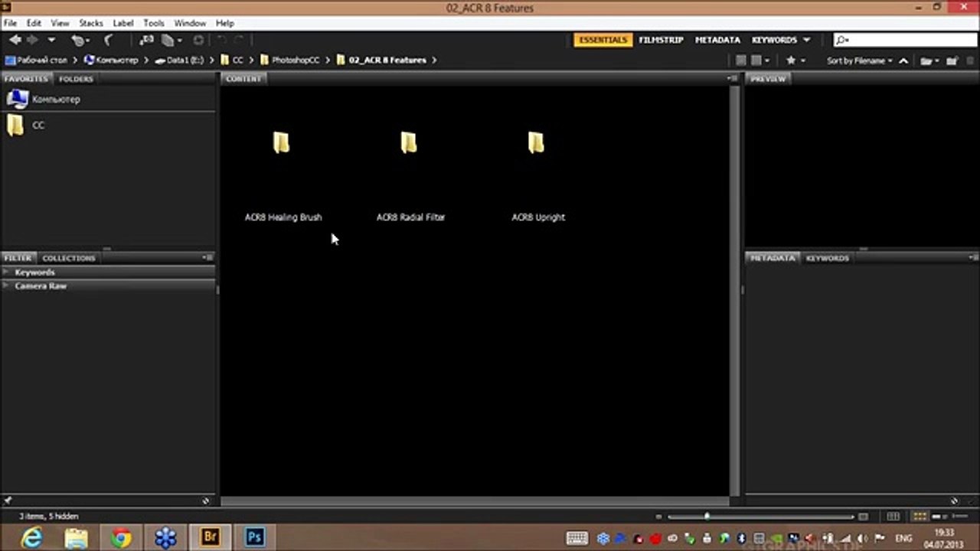Open the Stacks menu
Screen dimensions: 980x551
click(x=91, y=23)
